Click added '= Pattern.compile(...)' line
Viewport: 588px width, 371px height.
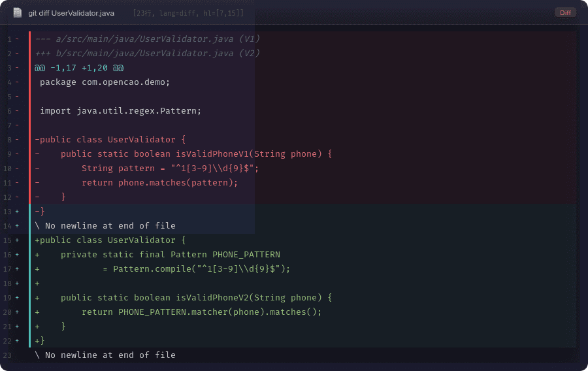coord(163,268)
